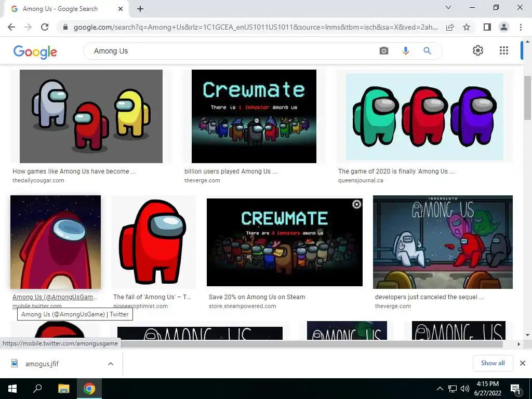Click the Google logo
The width and height of the screenshot is (532, 399).
tap(35, 51)
